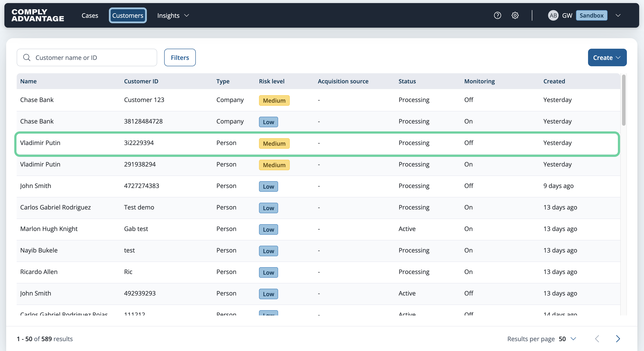Select the customer ID 'Gab test'
Image resolution: width=644 pixels, height=351 pixels.
pyautogui.click(x=136, y=229)
